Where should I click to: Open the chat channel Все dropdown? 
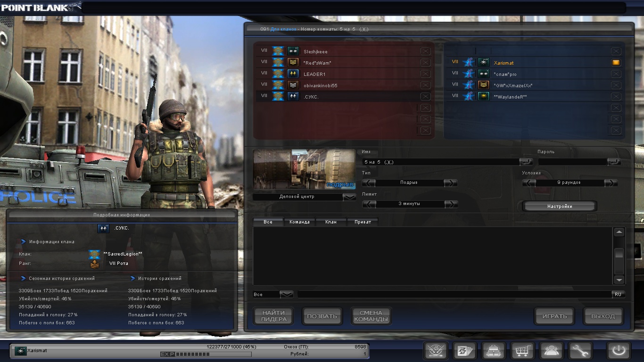tap(287, 295)
